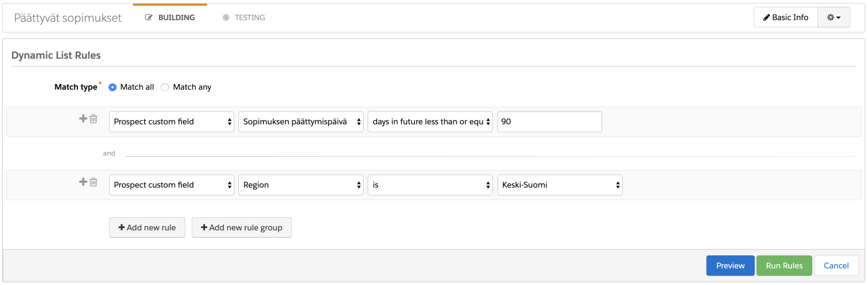
Task: Open the gear settings dropdown
Action: point(833,17)
